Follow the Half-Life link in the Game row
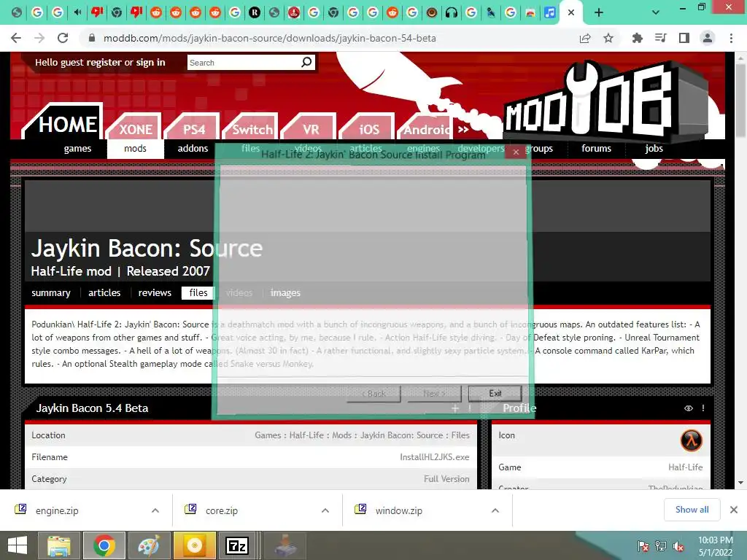 tap(685, 467)
